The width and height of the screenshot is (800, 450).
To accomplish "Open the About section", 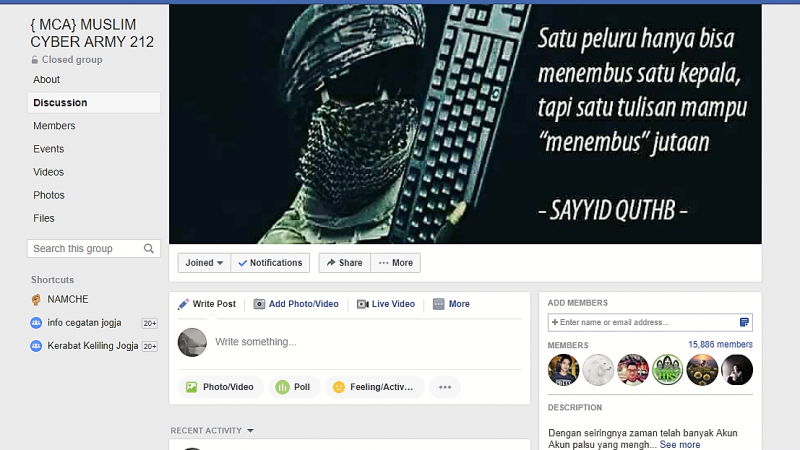I will pos(46,80).
